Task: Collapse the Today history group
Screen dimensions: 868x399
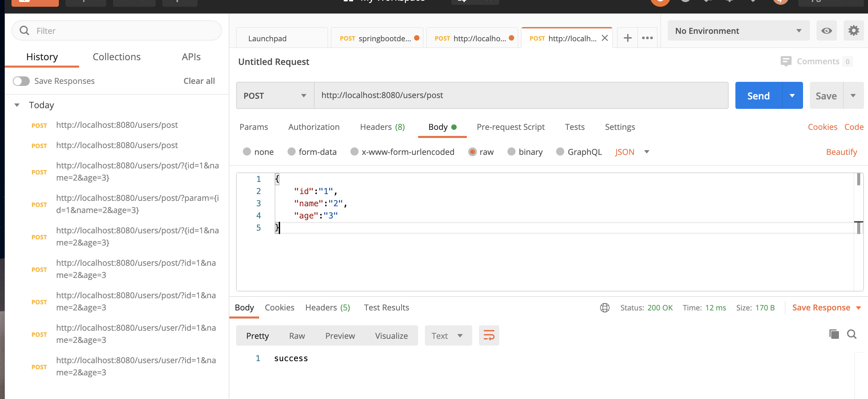Action: 17,105
